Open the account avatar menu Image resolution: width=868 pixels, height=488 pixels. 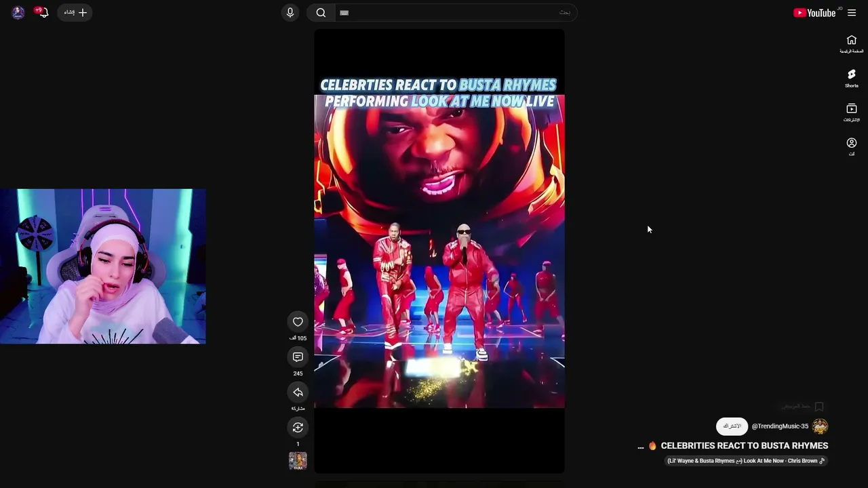pyautogui.click(x=18, y=13)
